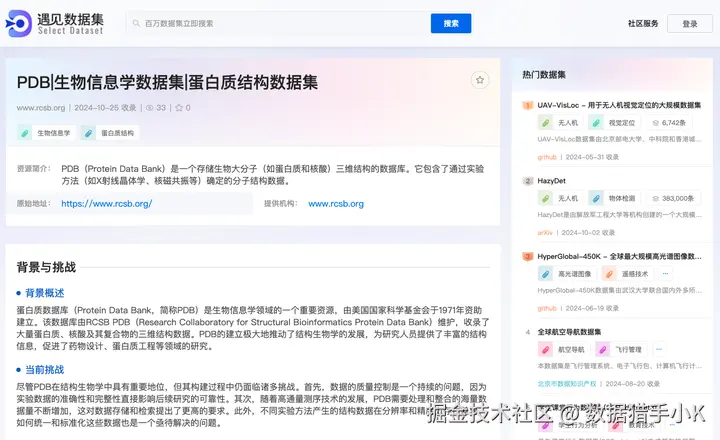Viewport: 720px width, 440px height.
Task: Open github source of UAV-VisLoc
Action: (x=547, y=157)
